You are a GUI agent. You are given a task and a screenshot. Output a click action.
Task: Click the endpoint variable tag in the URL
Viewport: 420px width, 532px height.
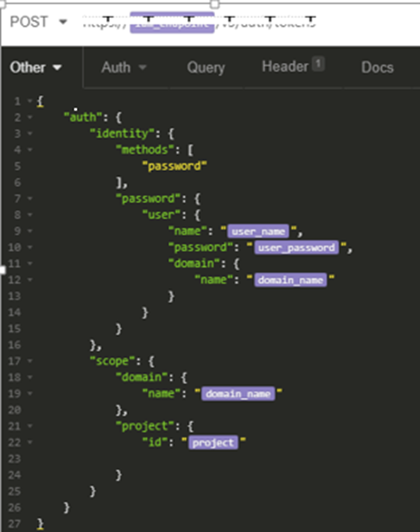[172, 22]
